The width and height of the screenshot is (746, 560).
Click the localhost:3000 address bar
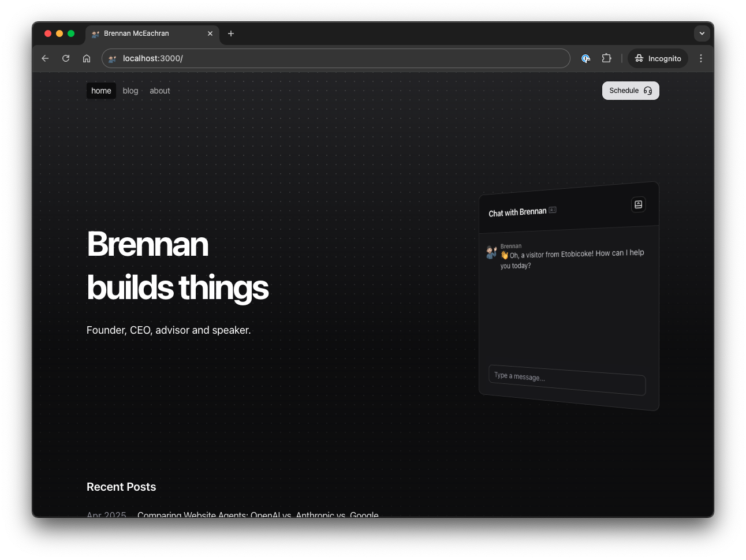335,58
